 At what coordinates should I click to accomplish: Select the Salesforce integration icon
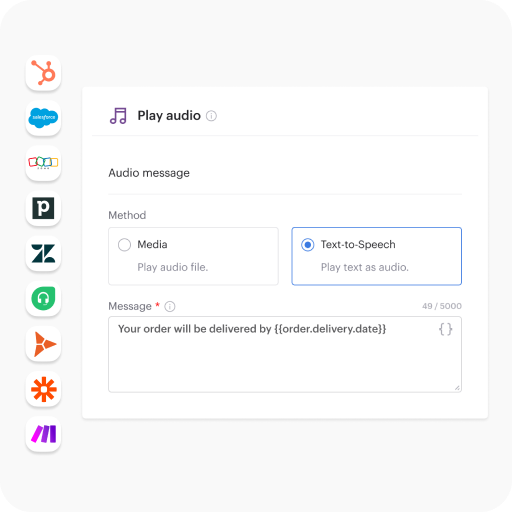43,118
